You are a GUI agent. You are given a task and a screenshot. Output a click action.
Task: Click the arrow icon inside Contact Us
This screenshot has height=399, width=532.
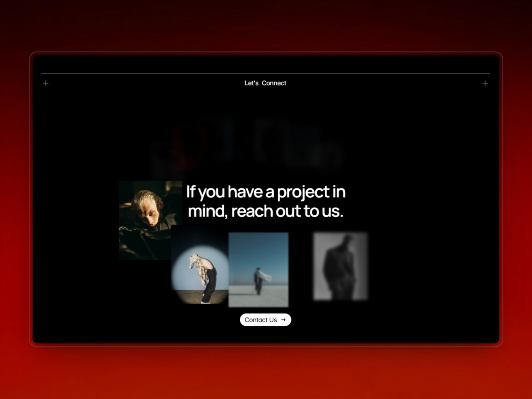click(x=283, y=320)
